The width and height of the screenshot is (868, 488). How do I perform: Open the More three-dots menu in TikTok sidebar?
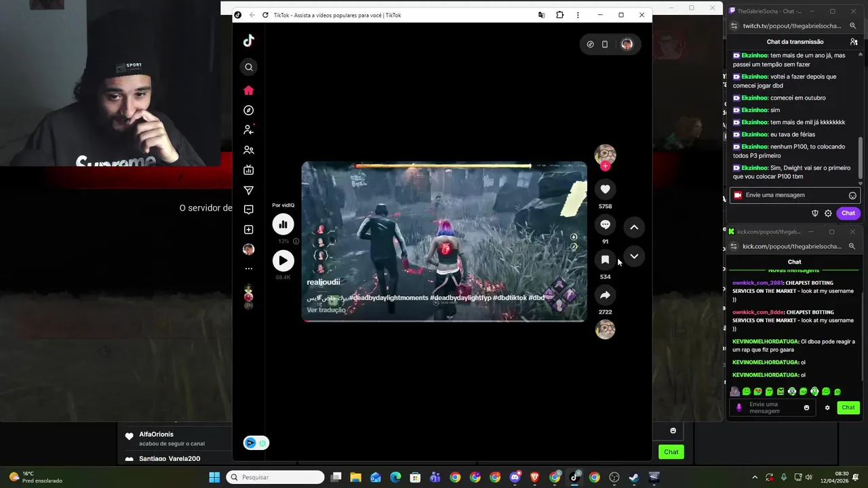coord(249,269)
